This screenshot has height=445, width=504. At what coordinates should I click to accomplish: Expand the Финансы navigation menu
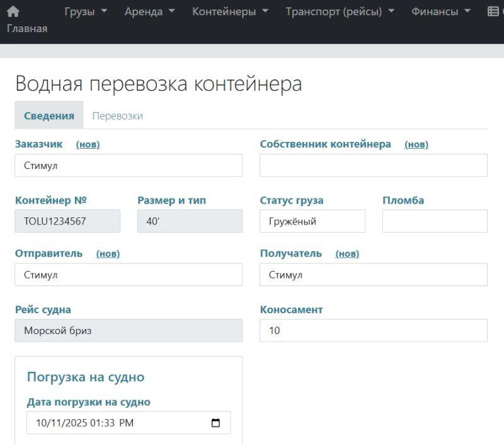pyautogui.click(x=440, y=11)
